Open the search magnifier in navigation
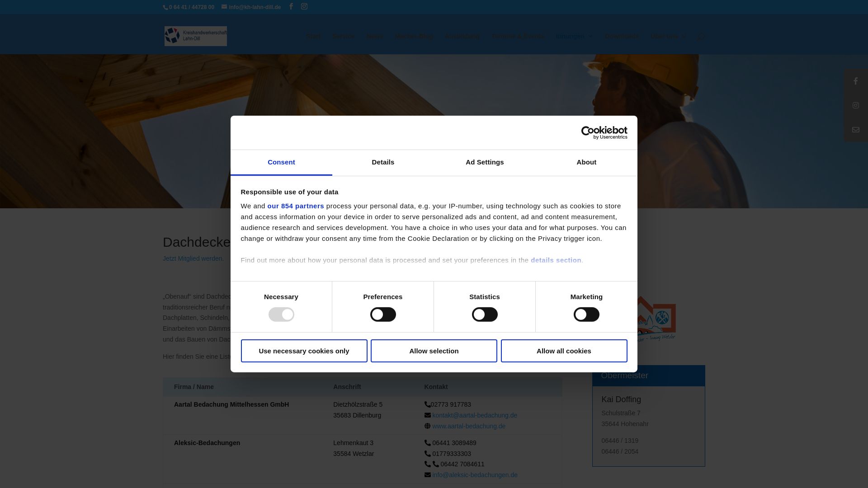The height and width of the screenshot is (488, 868). click(701, 37)
